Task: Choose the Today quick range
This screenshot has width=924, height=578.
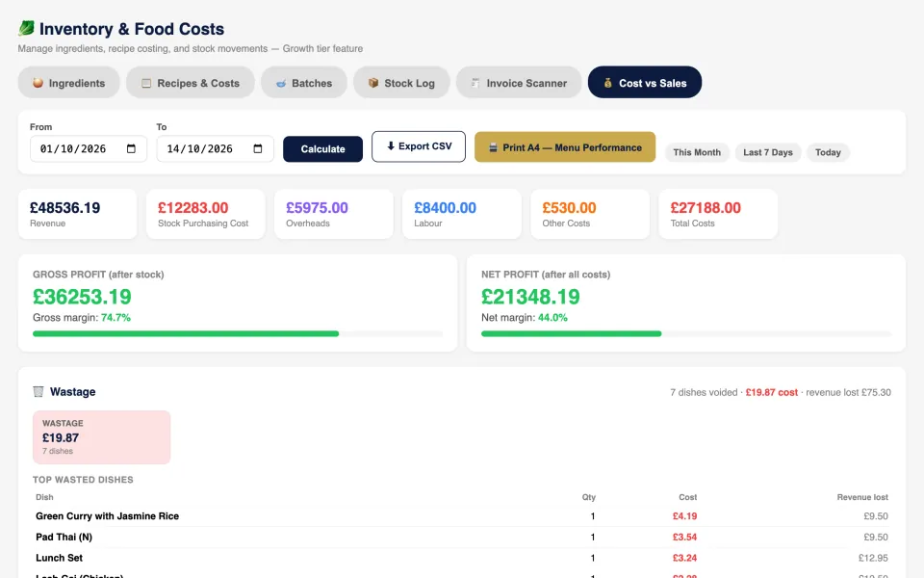Action: pyautogui.click(x=828, y=152)
